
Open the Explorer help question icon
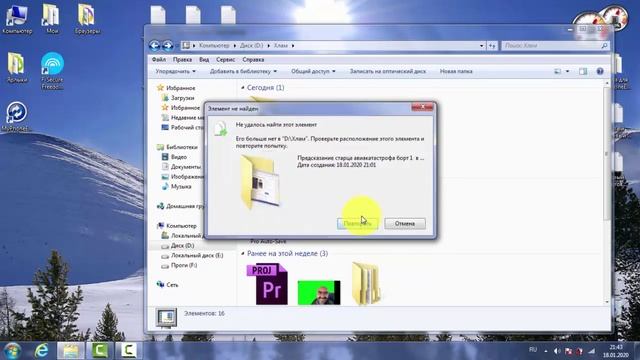pyautogui.click(x=600, y=71)
